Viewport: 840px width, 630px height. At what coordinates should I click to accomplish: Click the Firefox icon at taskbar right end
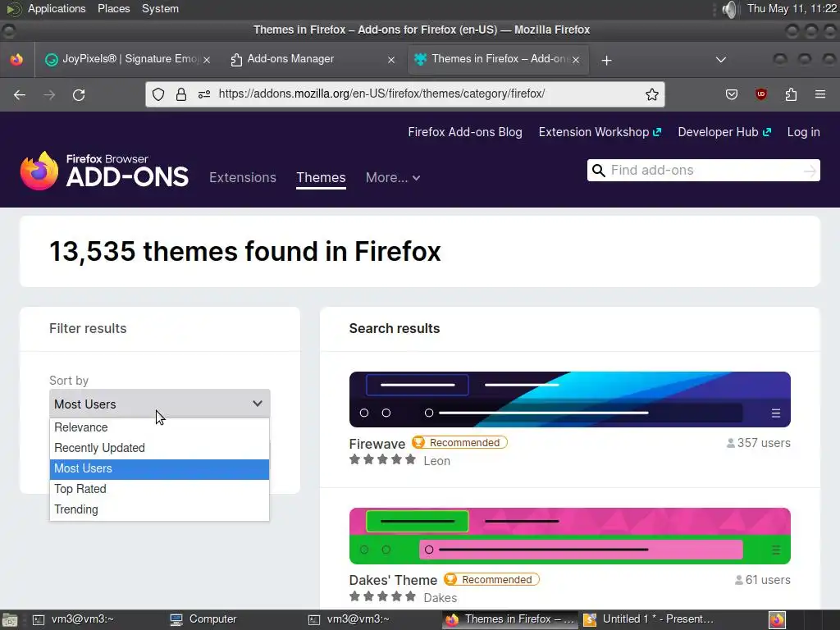[x=778, y=620]
